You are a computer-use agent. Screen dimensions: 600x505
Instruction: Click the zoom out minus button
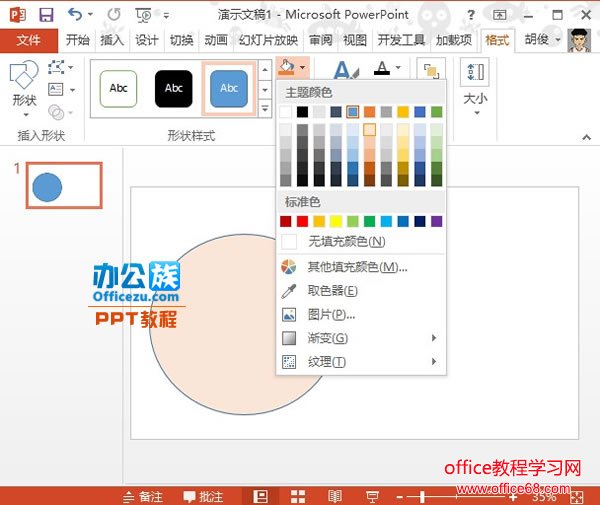pos(399,497)
